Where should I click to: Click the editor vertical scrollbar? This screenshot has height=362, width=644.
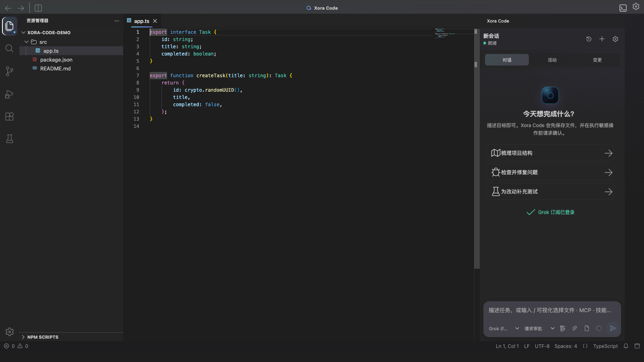pyautogui.click(x=477, y=149)
